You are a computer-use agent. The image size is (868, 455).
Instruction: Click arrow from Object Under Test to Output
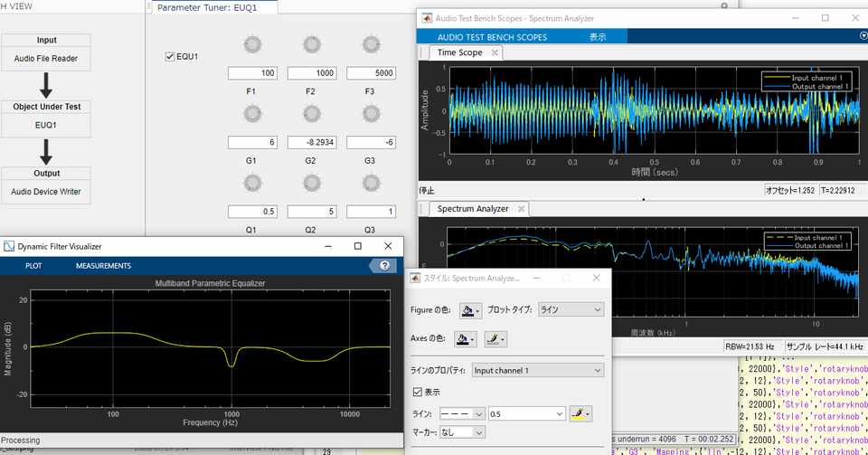46,152
